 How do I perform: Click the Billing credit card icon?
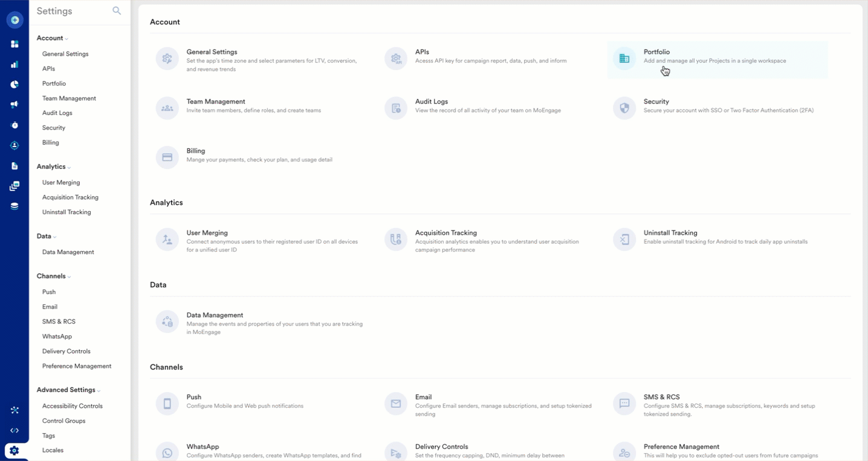coord(167,157)
